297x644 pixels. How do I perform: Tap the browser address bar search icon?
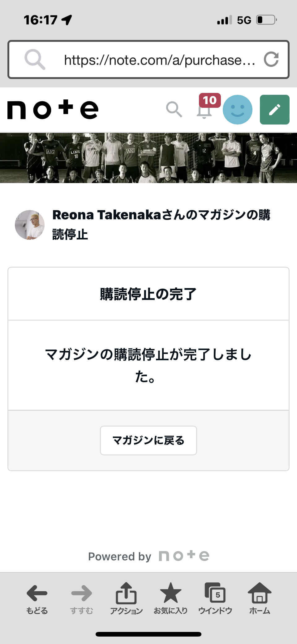coord(35,59)
